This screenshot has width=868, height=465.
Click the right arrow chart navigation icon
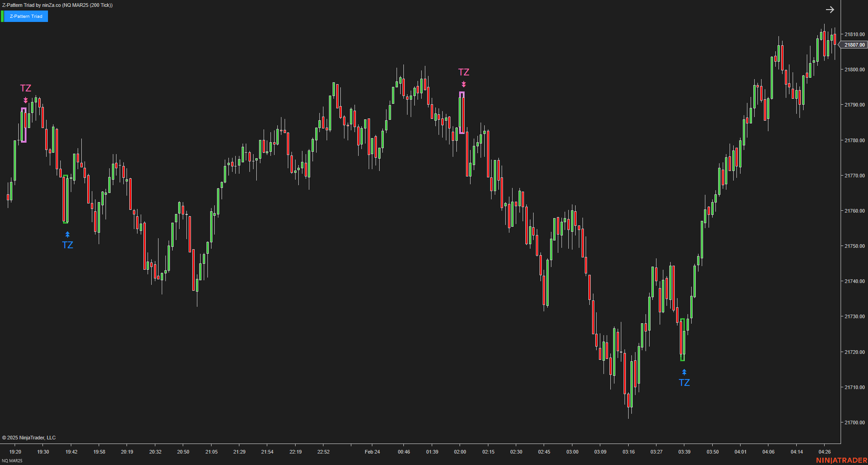[831, 10]
